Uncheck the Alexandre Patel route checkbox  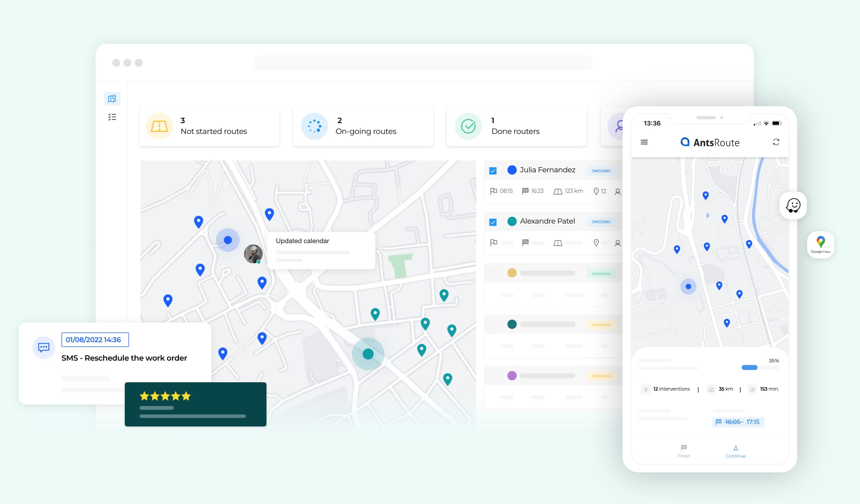(493, 222)
